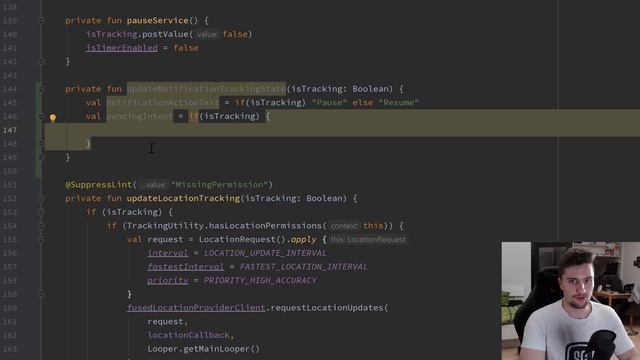640x360 pixels.
Task: Click the fold end marker on line 159
Action: (41, 294)
